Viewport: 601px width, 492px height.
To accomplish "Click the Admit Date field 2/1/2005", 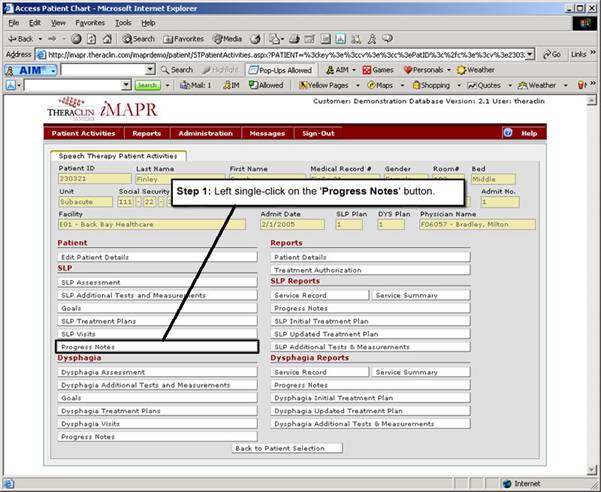I will (x=292, y=225).
